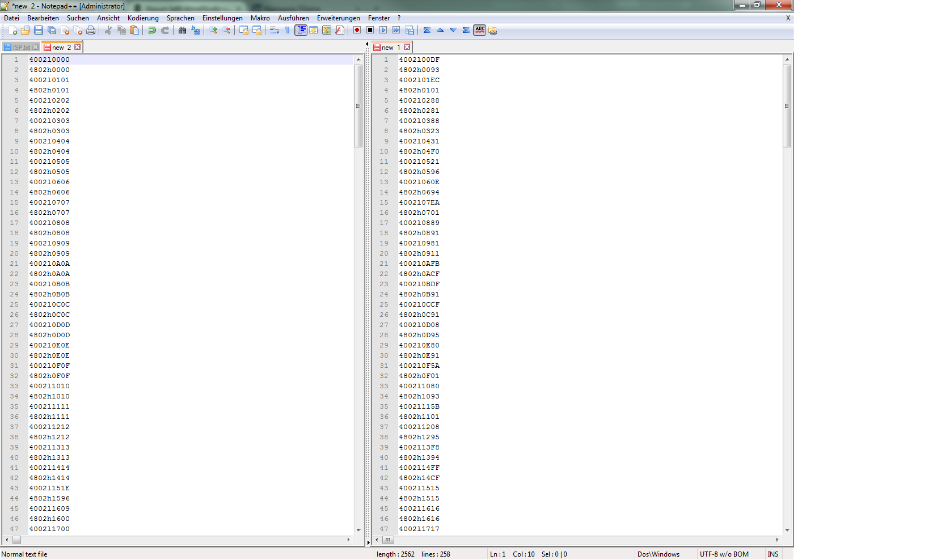The width and height of the screenshot is (937, 560).
Task: Open Replace dialog toolbar icon
Action: click(196, 30)
